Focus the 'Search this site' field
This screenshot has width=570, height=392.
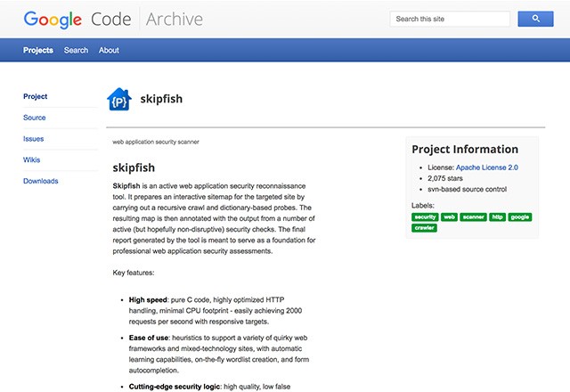pos(450,18)
